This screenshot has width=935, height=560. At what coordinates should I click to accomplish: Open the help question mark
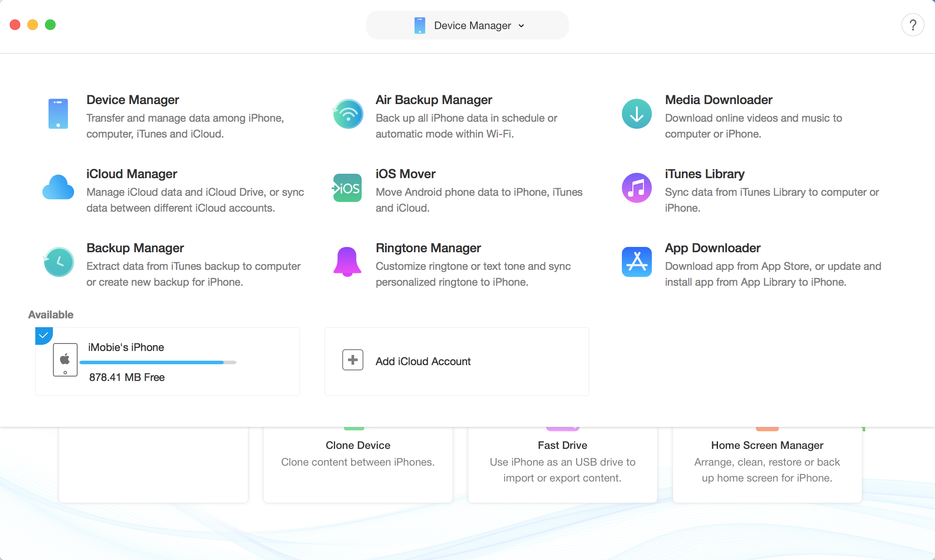click(x=913, y=25)
